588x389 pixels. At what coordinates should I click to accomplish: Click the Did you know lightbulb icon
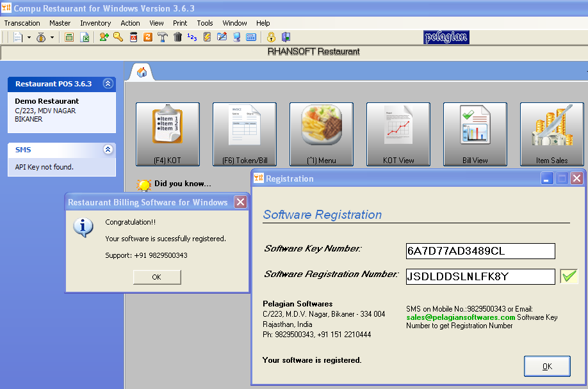click(x=144, y=185)
